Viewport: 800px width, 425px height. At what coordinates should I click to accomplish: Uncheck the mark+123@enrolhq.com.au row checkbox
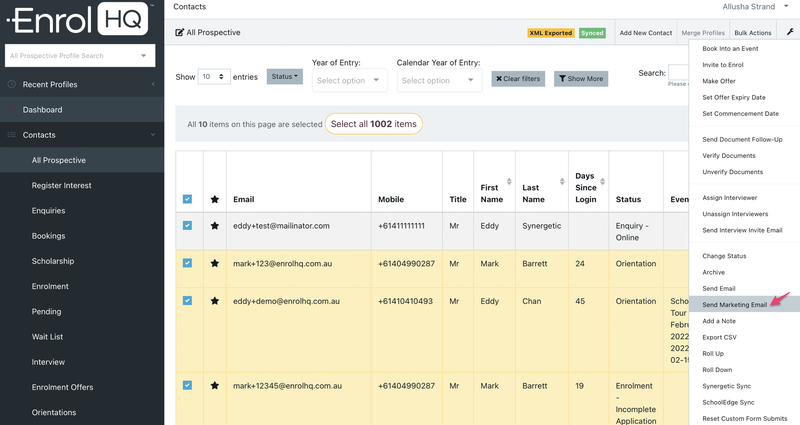click(x=188, y=263)
